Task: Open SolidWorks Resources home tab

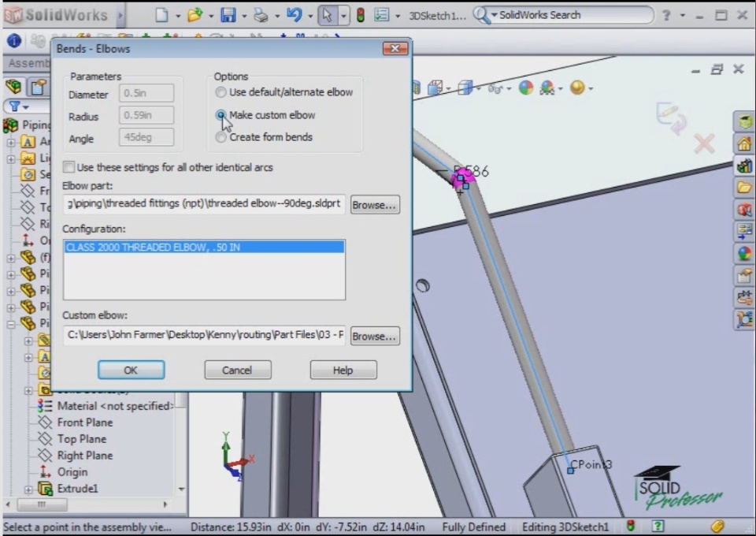Action: pos(744,143)
